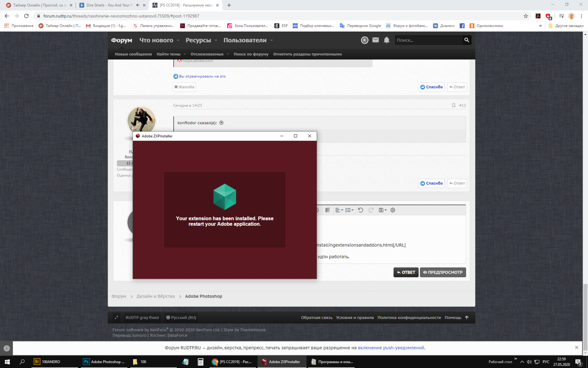Open the forum notifications bell
This screenshot has height=368, width=588.
(x=387, y=40)
